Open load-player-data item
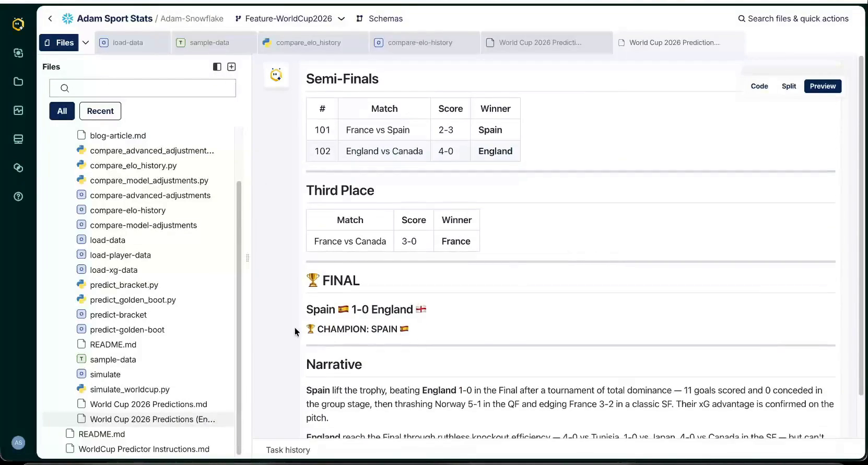868x465 pixels. tap(120, 255)
